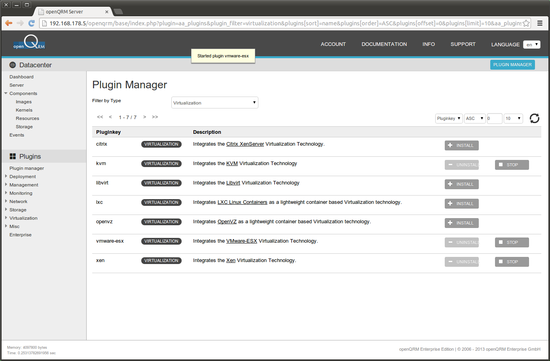
Task: Bookmark page with the star icon
Action: 526,23
